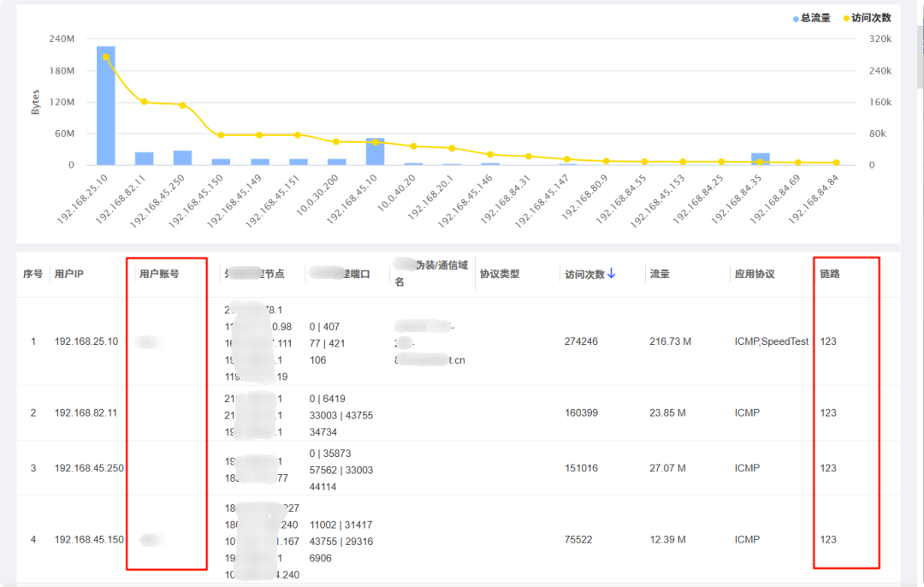Click access count 151016
This screenshot has height=587, width=924.
581,468
